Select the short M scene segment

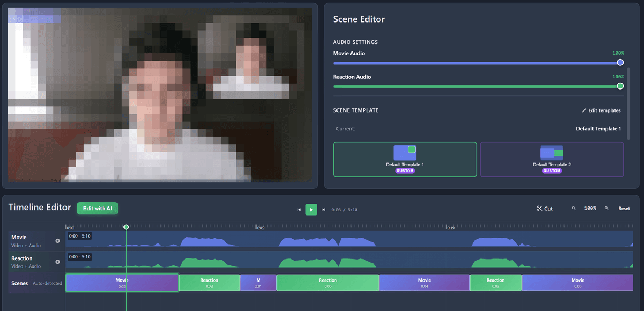pos(258,283)
